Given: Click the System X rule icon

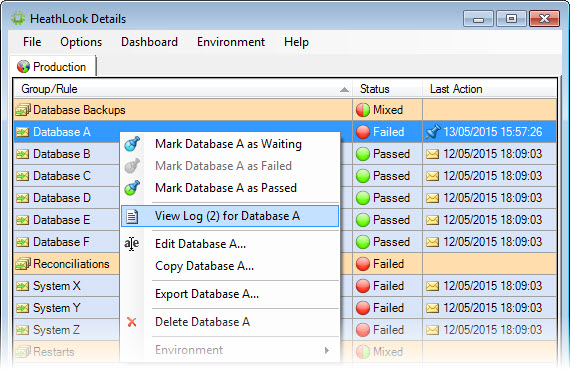Looking at the screenshot, I should click(23, 286).
